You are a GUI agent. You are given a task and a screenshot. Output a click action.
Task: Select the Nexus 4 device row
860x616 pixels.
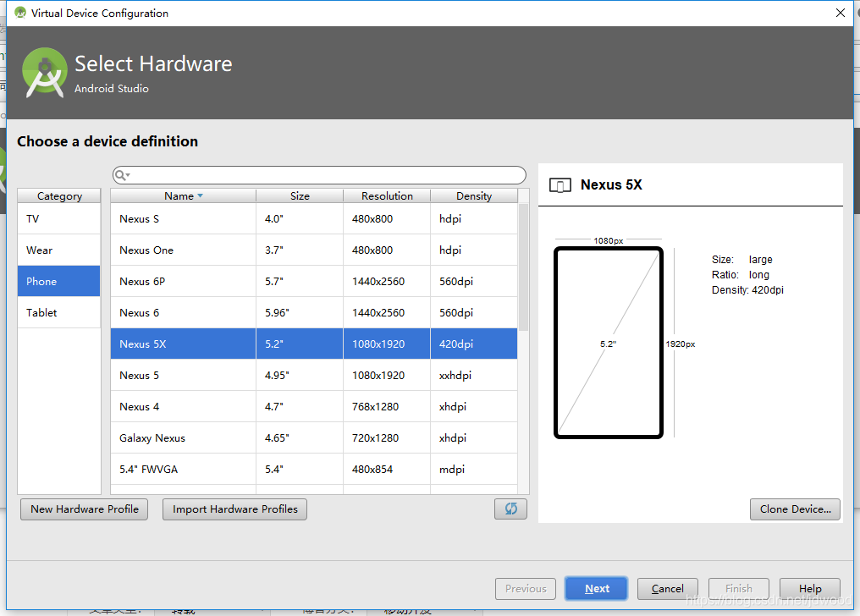[314, 406]
